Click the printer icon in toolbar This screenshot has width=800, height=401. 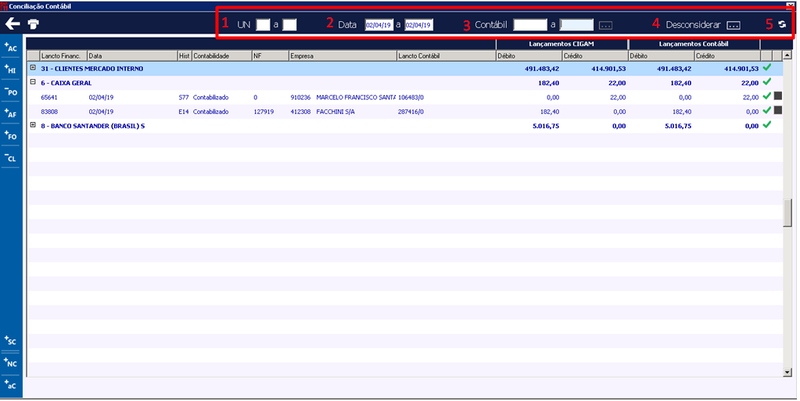(33, 24)
